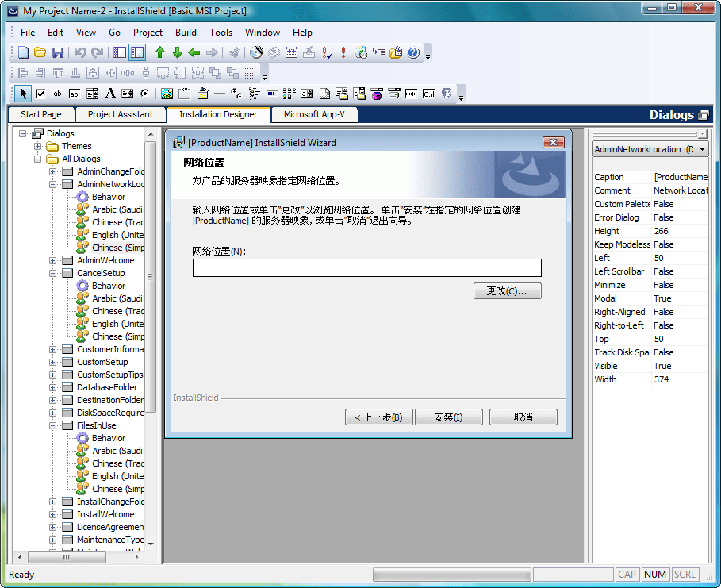The image size is (721, 588).
Task: Select the List View control tool
Action: pyautogui.click(x=290, y=94)
